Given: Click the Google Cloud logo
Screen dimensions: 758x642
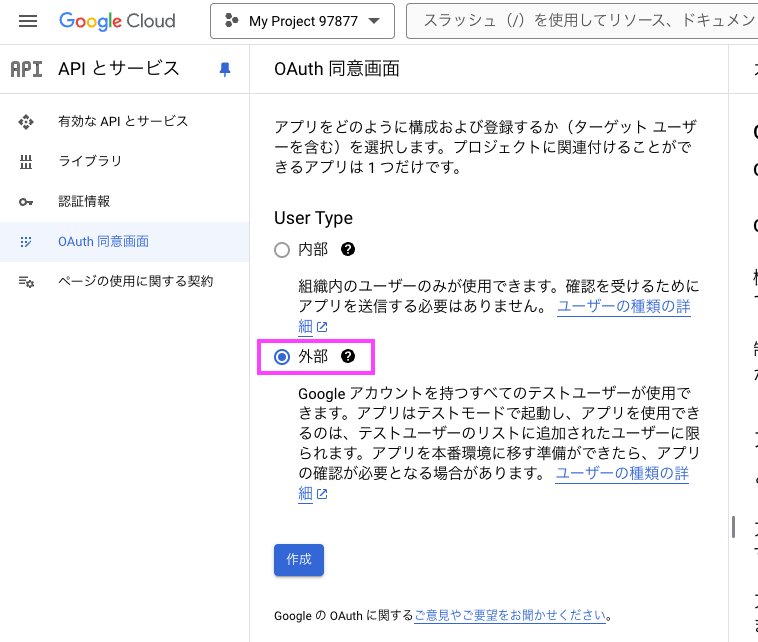Looking at the screenshot, I should (x=117, y=21).
